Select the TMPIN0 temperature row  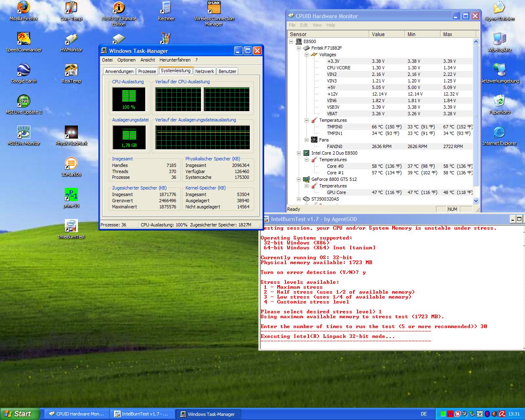coord(381,127)
